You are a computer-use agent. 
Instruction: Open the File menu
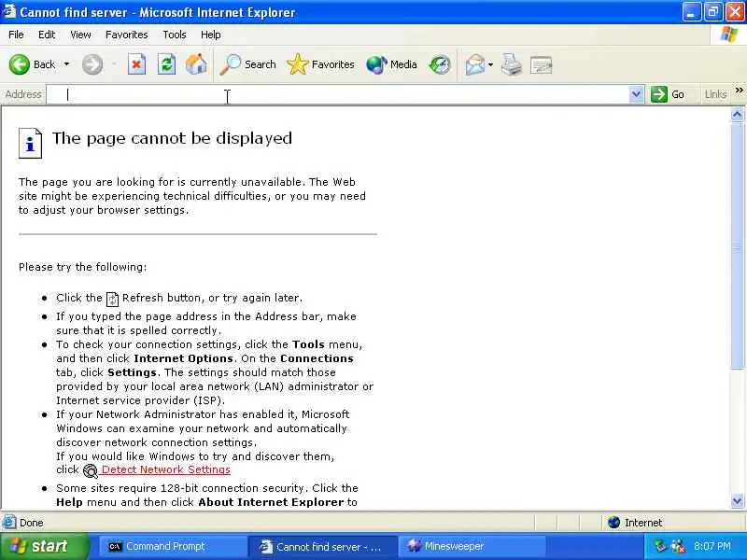coord(16,35)
